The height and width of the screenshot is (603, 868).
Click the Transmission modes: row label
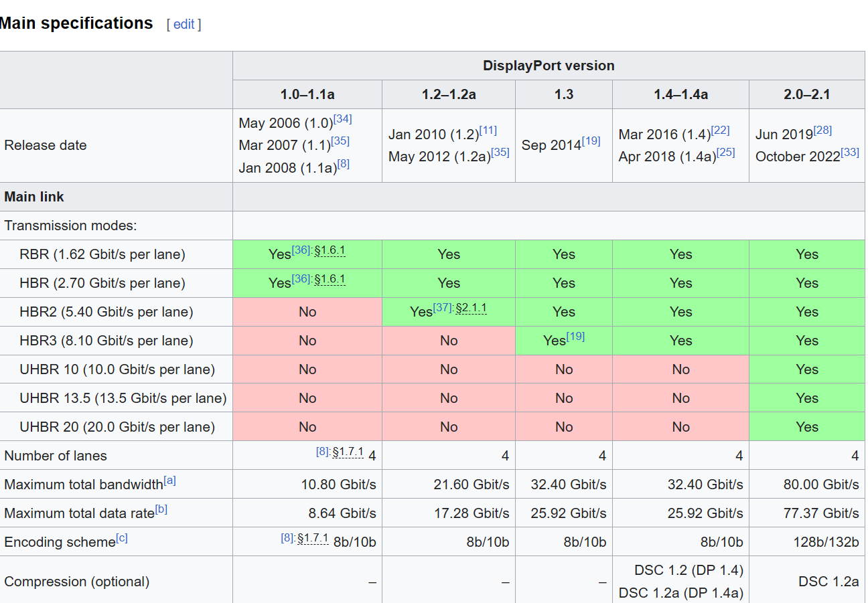[70, 226]
